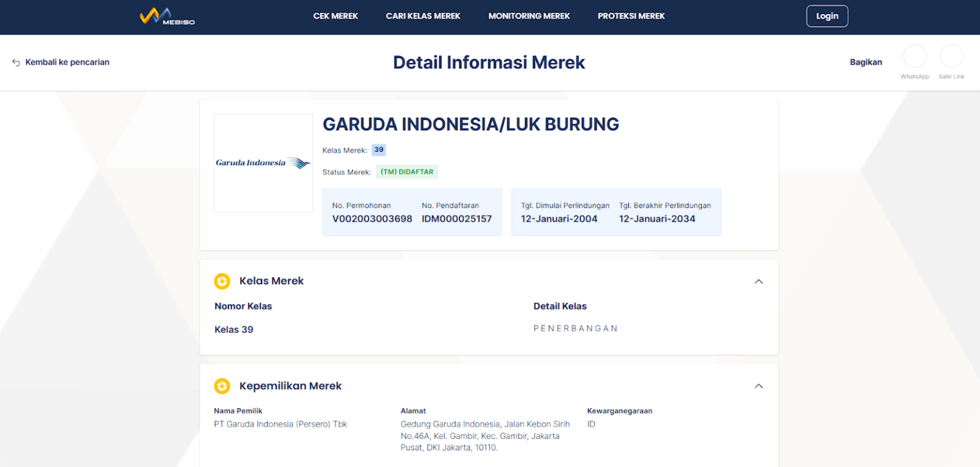Screen dimensions: 980x467
Task: Collapse the Kelas Merek section
Action: click(x=759, y=281)
